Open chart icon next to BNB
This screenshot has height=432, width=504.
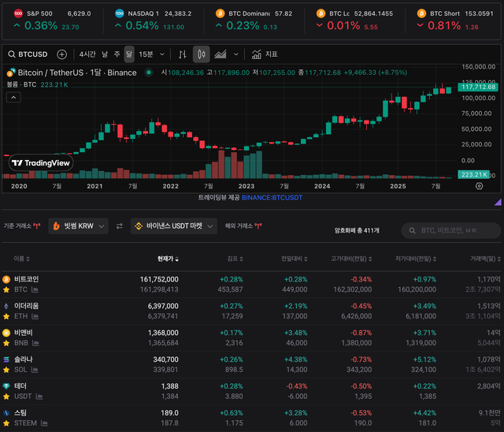tap(35, 343)
